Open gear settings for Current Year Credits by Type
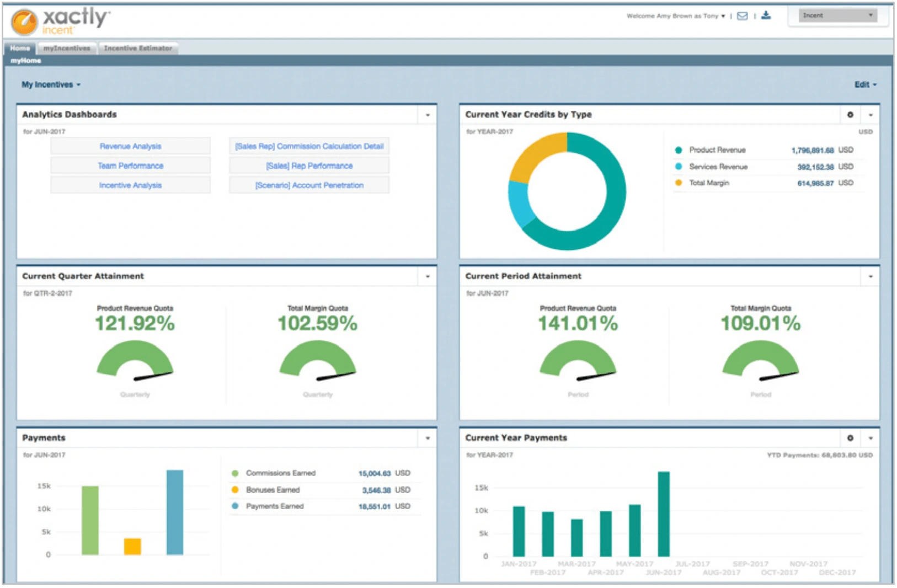Viewport: 897px width, 588px height. (x=850, y=115)
